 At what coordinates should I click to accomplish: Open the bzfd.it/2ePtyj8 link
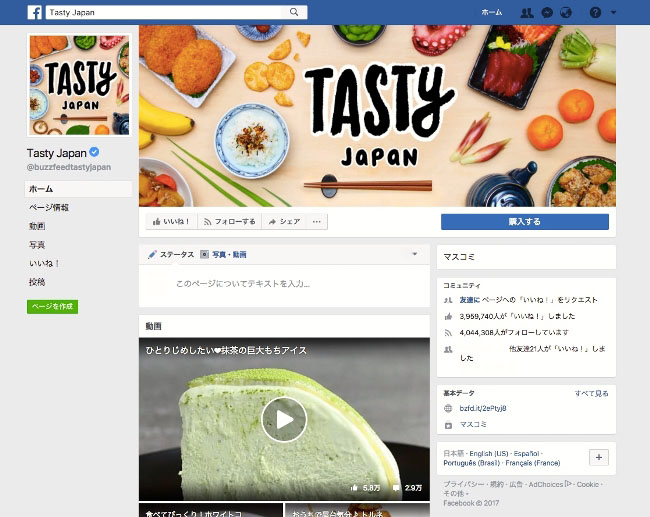(483, 408)
